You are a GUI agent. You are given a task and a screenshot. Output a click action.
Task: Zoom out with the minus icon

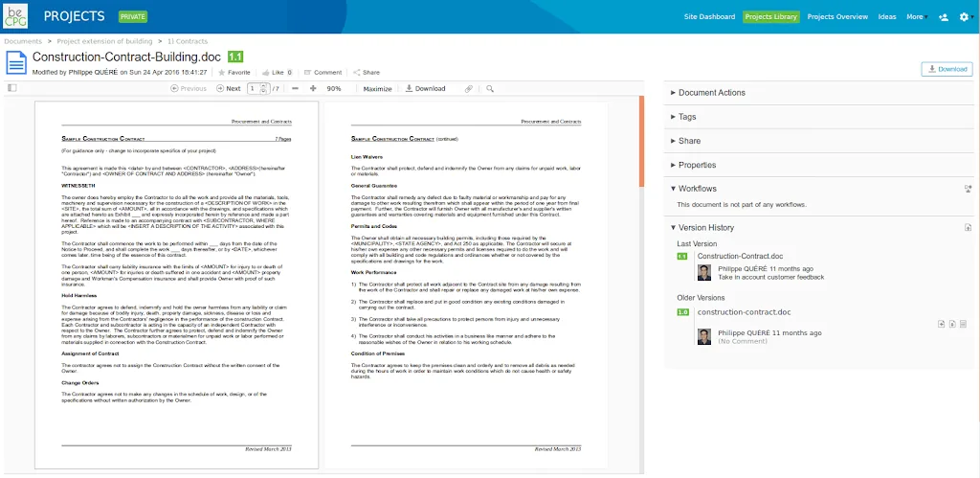295,89
